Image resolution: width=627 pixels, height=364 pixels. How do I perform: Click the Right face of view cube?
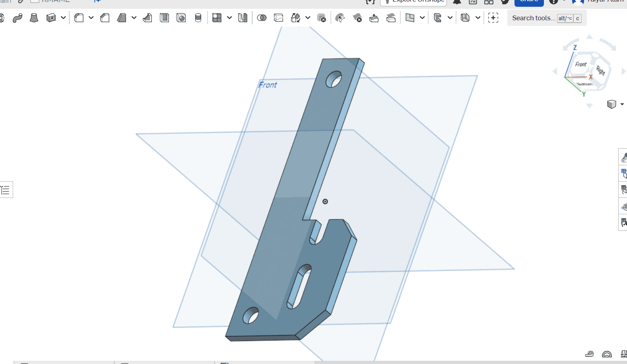pos(600,70)
